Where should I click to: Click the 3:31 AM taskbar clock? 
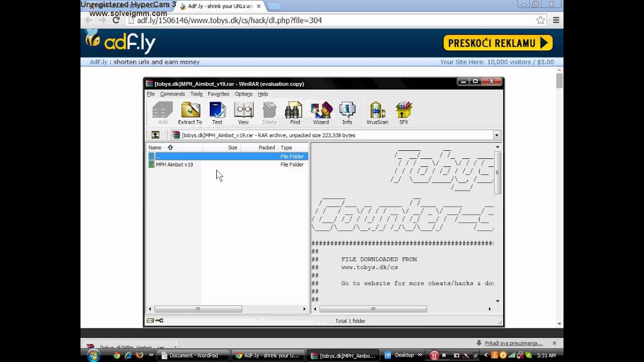(546, 355)
